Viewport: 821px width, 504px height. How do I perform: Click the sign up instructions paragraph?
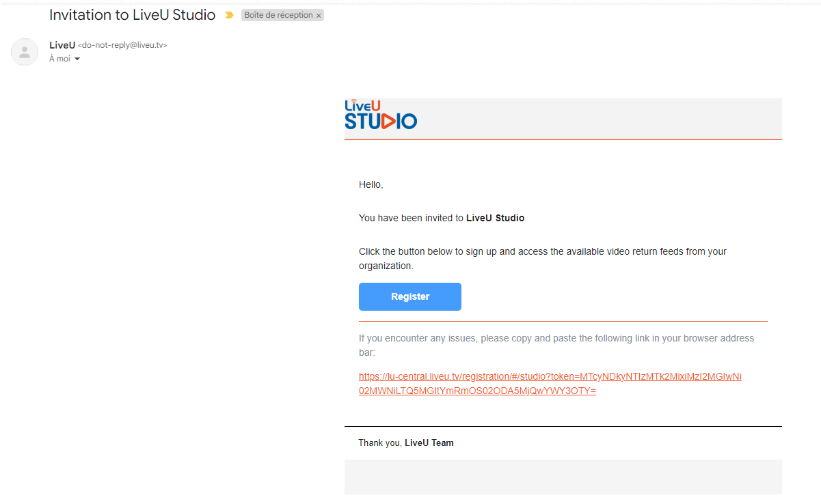point(543,259)
